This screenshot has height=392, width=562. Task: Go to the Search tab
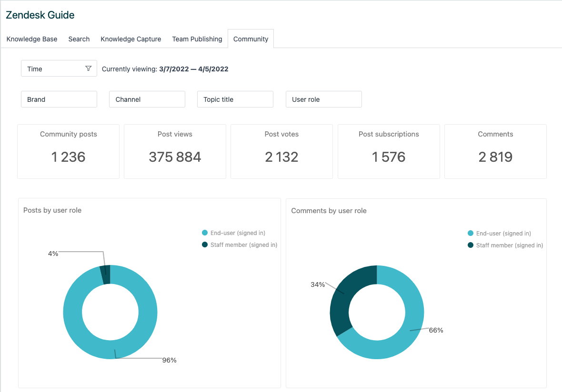tap(79, 39)
